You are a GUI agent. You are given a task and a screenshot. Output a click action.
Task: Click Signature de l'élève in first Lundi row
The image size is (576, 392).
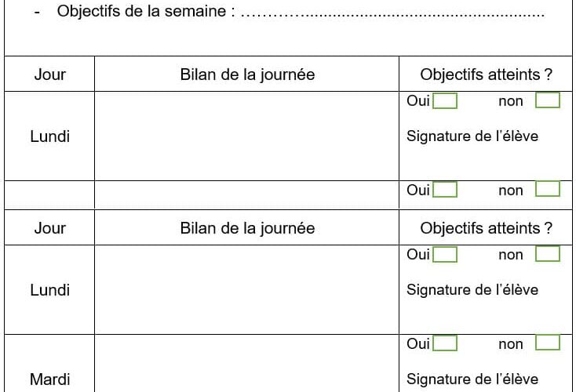click(x=472, y=136)
